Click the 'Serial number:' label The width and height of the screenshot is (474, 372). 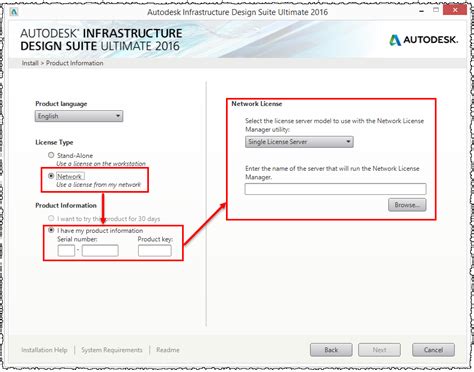click(77, 239)
